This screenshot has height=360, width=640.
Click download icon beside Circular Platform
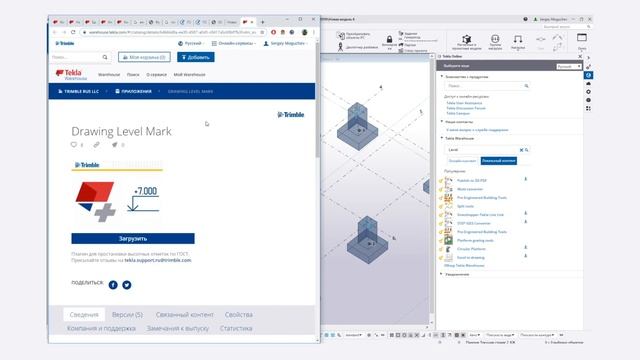pos(526,247)
